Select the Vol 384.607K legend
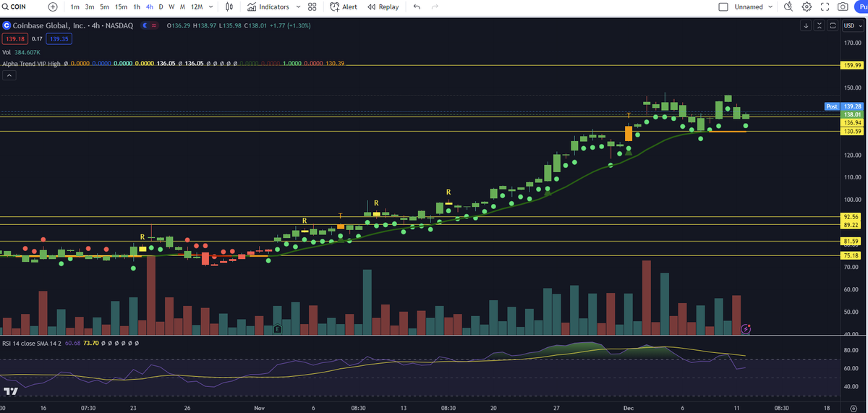The image size is (868, 413). click(x=21, y=52)
